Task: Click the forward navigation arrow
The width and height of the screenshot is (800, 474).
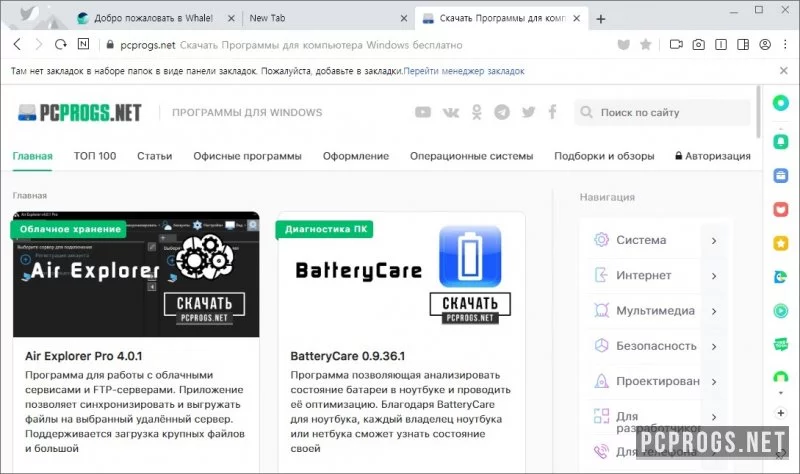Action: (39, 44)
